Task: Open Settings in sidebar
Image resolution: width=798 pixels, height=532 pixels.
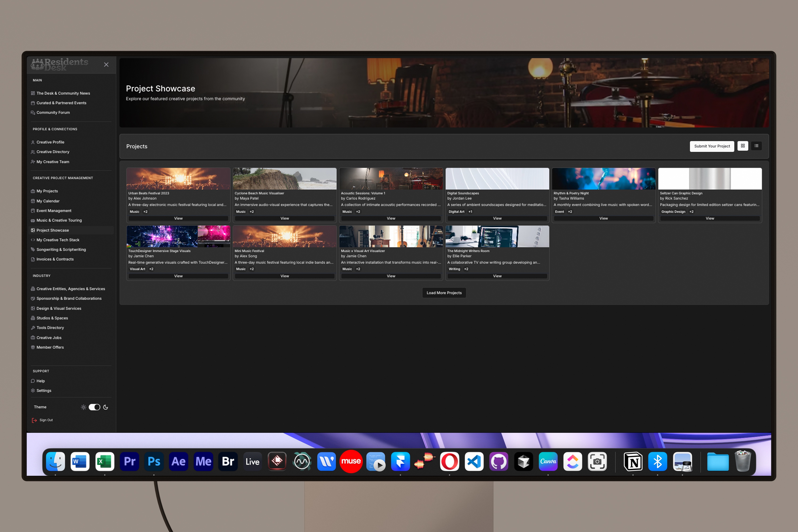Action: click(44, 390)
